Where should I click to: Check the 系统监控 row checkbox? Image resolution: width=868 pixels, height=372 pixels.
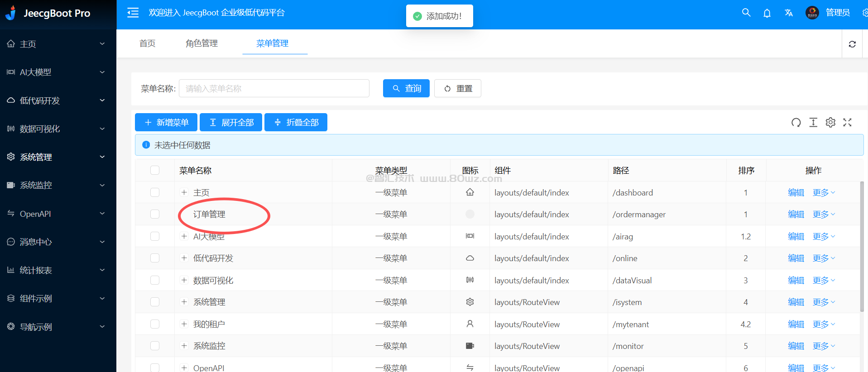tap(155, 346)
